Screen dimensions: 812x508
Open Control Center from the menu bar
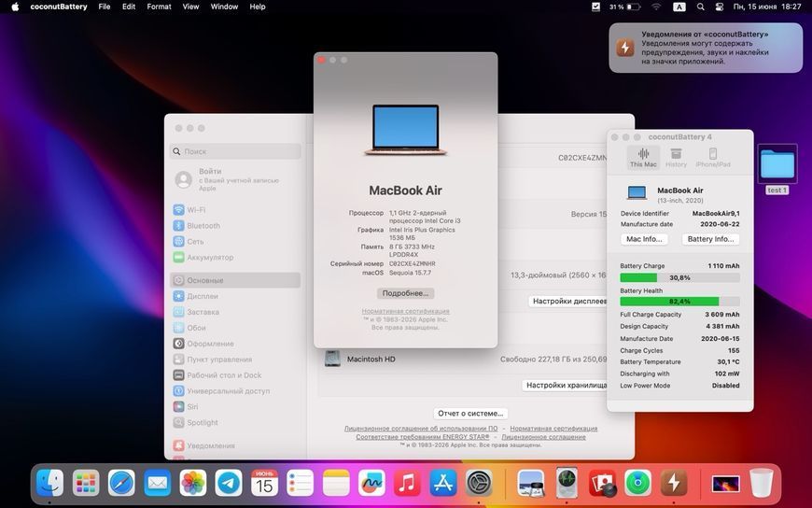720,7
